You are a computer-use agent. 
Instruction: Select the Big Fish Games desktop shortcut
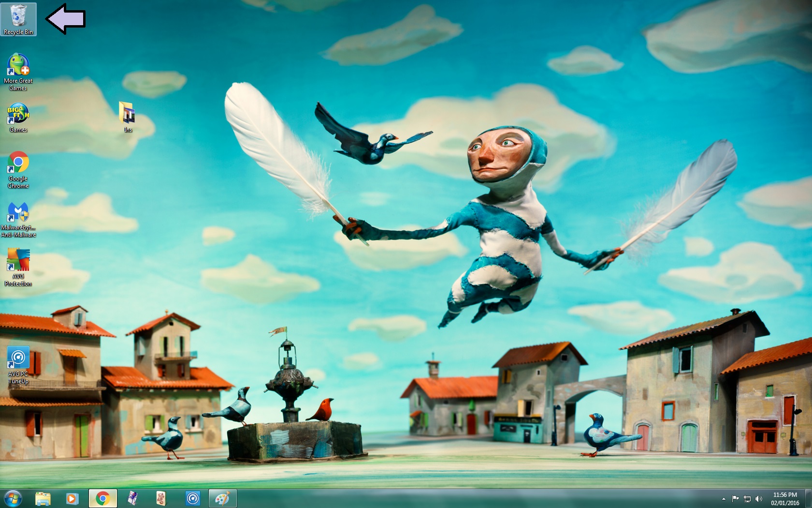[18, 118]
